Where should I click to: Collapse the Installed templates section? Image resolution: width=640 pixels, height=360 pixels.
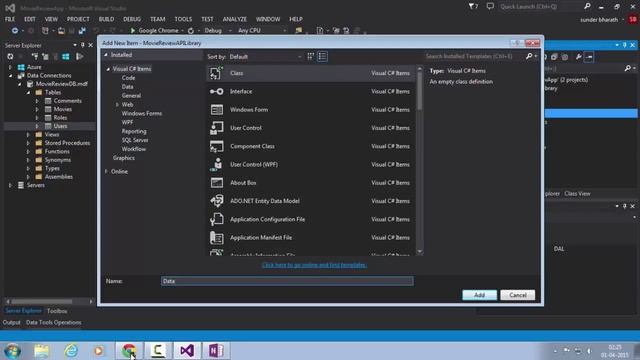[x=106, y=55]
